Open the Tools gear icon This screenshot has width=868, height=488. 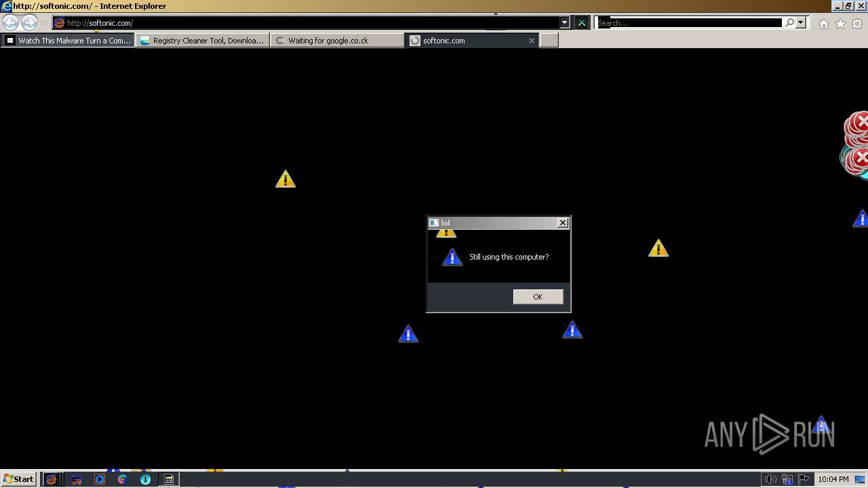[x=857, y=24]
